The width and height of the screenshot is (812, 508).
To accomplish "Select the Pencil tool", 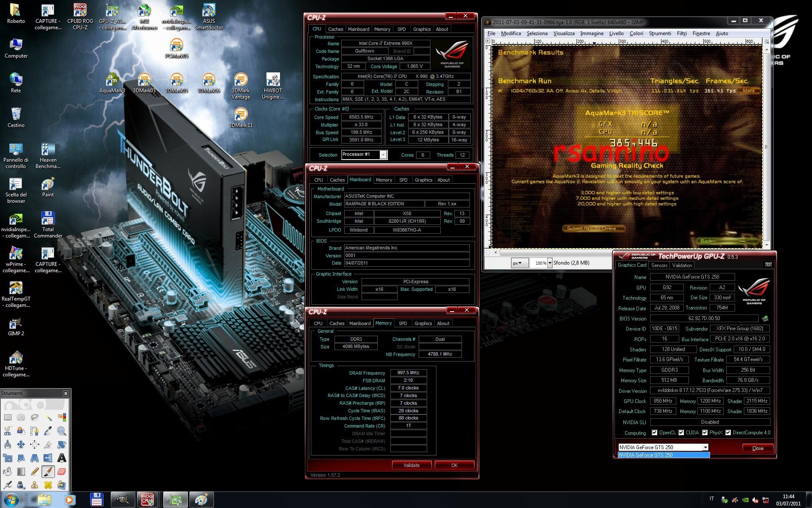I will pyautogui.click(x=35, y=472).
